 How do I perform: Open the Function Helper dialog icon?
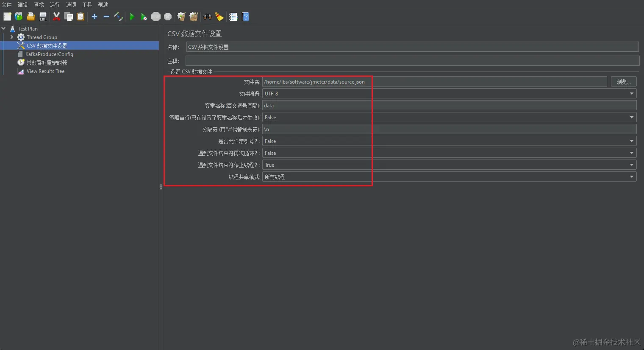point(233,17)
